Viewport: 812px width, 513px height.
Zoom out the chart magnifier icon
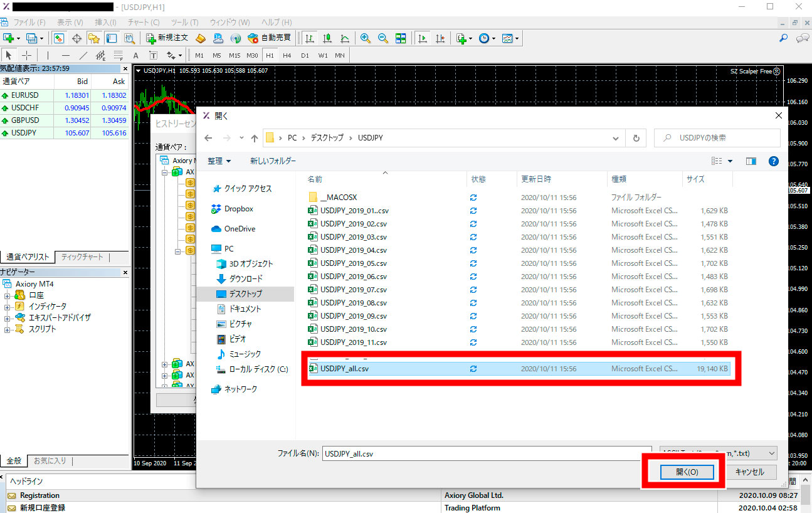383,38
